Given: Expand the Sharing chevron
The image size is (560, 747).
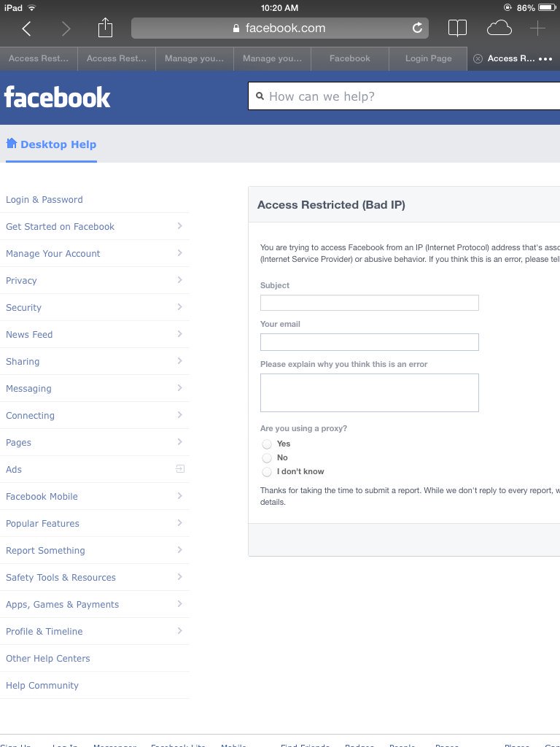Looking at the screenshot, I should [x=179, y=360].
